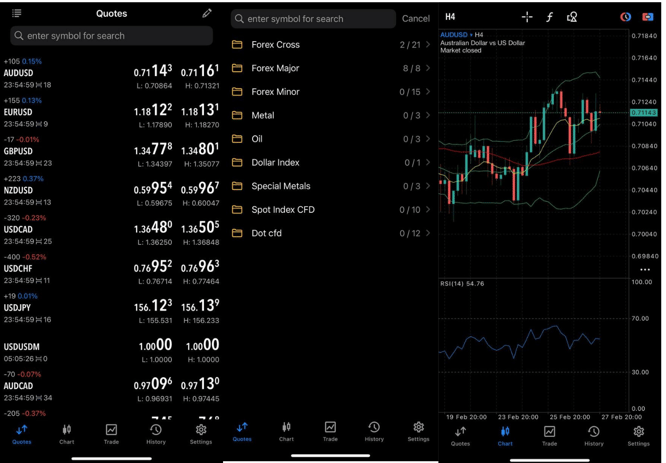This screenshot has height=463, width=666.
Task: Open Trade tab in middle screen
Action: (x=330, y=432)
